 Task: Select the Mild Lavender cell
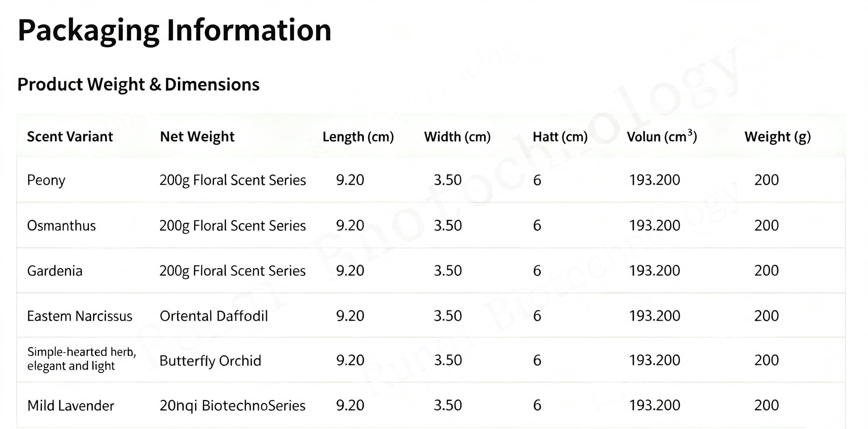pos(71,405)
